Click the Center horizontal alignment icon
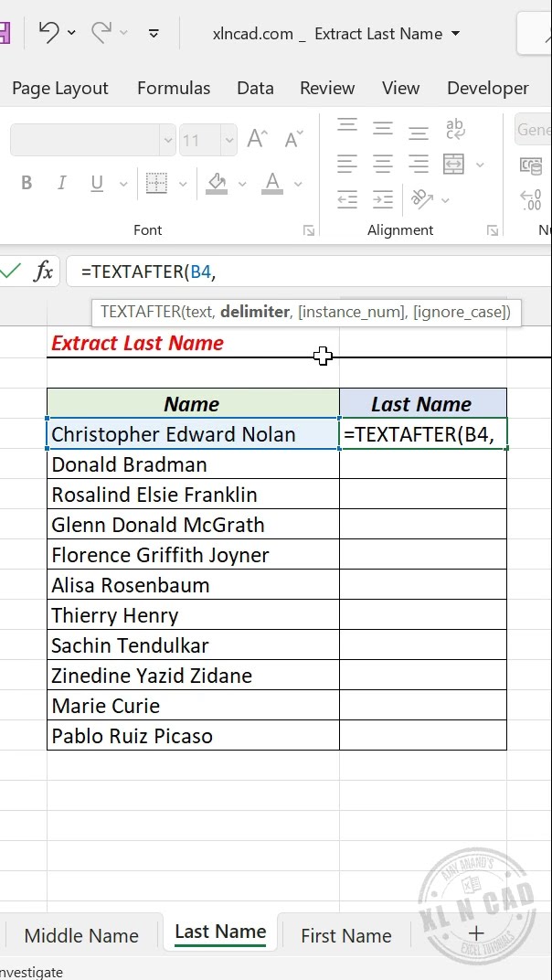Viewport: 552px width, 980px height. pos(383,164)
